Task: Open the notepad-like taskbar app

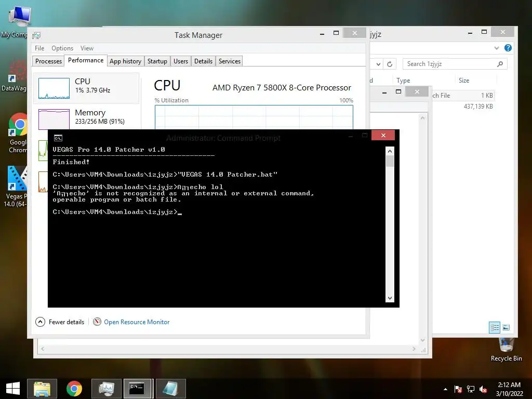Action: tap(170, 389)
